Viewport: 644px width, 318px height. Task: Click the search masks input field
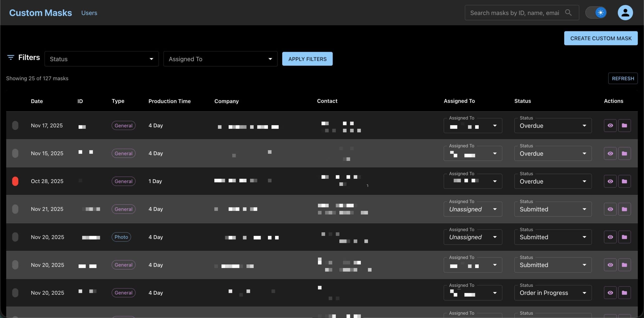click(x=514, y=13)
